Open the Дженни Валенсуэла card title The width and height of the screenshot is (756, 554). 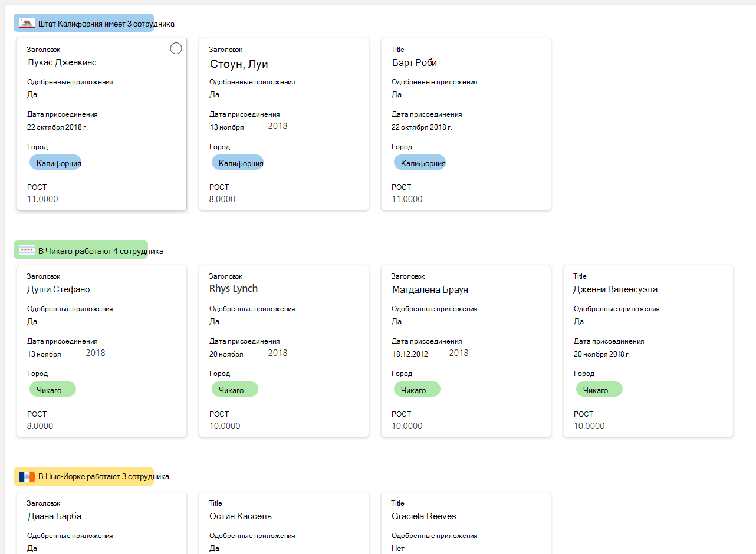click(x=615, y=289)
